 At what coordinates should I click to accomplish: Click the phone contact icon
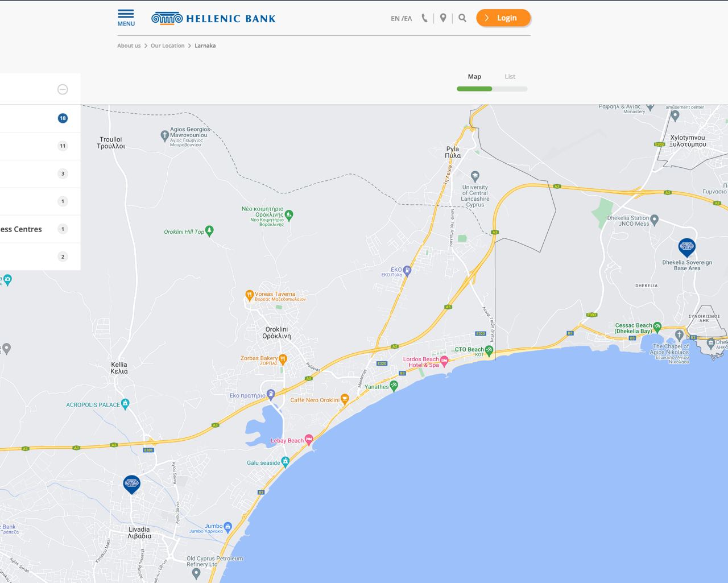(x=424, y=18)
